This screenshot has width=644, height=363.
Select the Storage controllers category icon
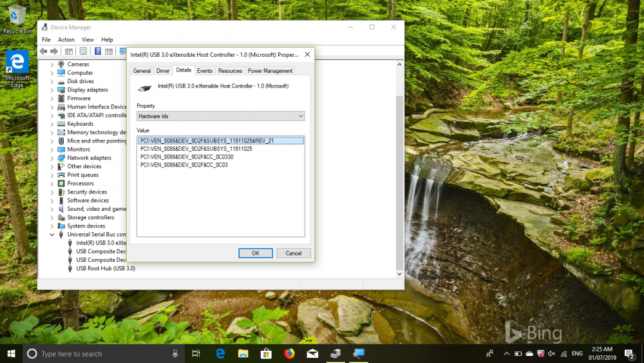[61, 217]
